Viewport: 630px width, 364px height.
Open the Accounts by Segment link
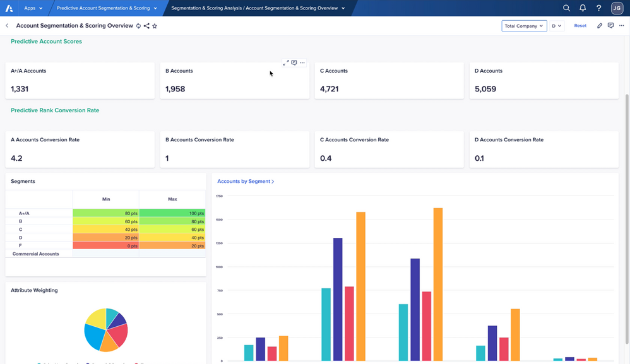[246, 182]
